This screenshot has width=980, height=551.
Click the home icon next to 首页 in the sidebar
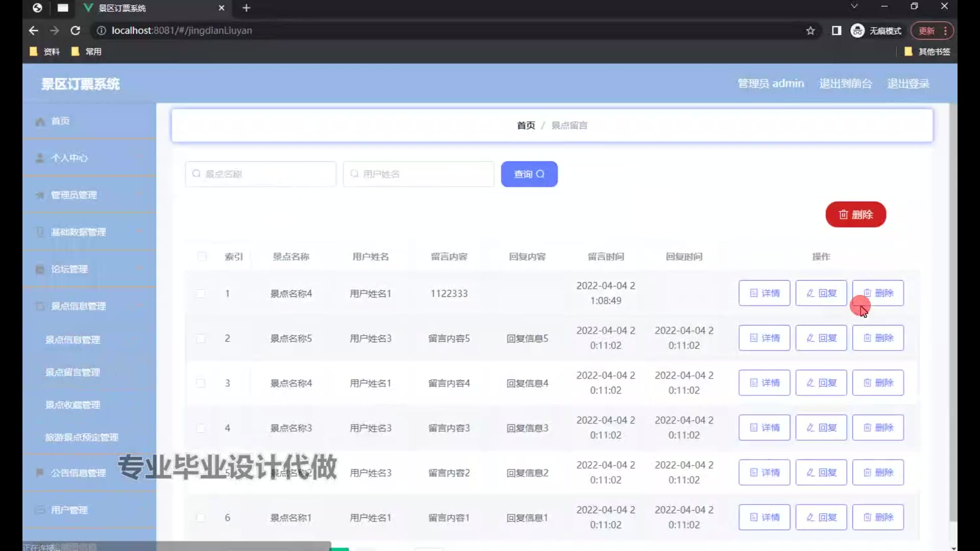click(x=40, y=121)
